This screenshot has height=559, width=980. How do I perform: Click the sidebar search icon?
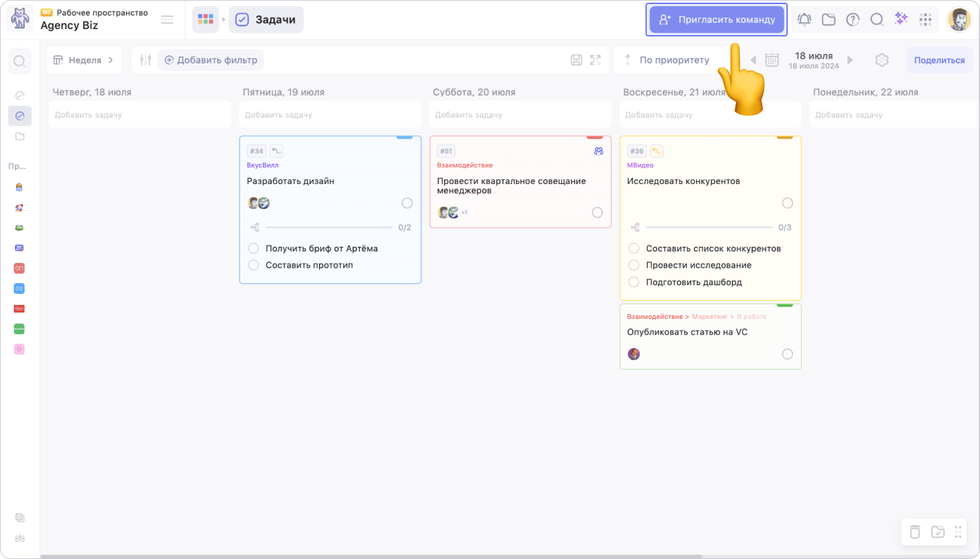click(x=20, y=61)
